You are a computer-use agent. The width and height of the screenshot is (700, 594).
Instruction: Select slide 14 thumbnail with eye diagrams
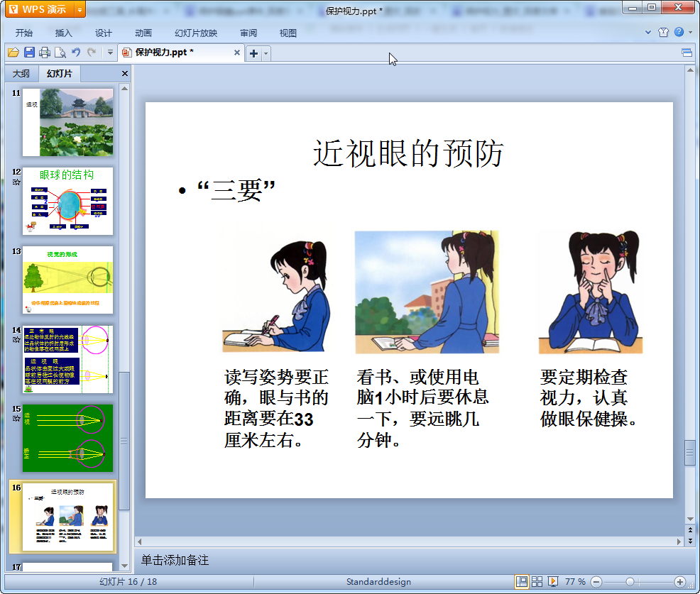[x=68, y=359]
